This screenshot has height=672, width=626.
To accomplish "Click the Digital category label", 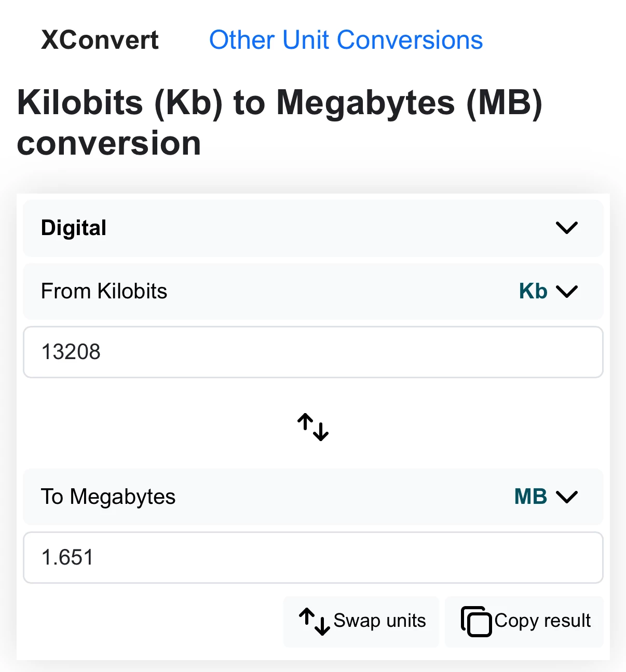I will (x=74, y=228).
